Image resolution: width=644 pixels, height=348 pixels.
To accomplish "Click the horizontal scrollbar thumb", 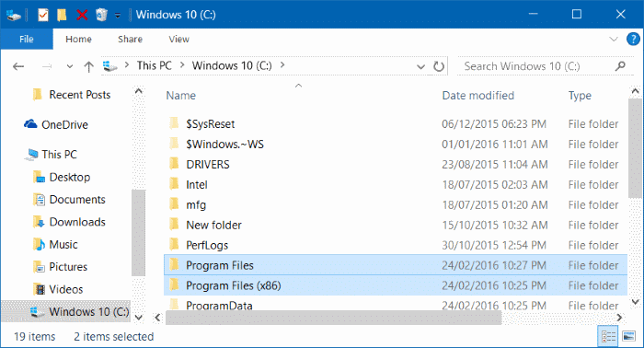I will click(333, 318).
